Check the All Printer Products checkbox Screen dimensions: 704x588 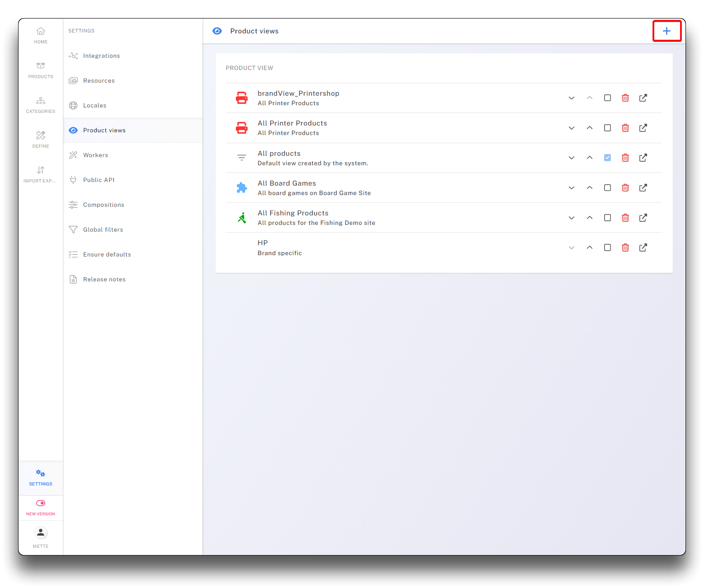(x=607, y=128)
